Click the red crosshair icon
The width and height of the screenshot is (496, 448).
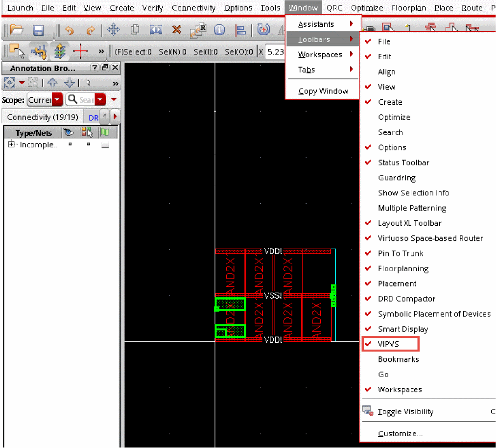point(80,51)
